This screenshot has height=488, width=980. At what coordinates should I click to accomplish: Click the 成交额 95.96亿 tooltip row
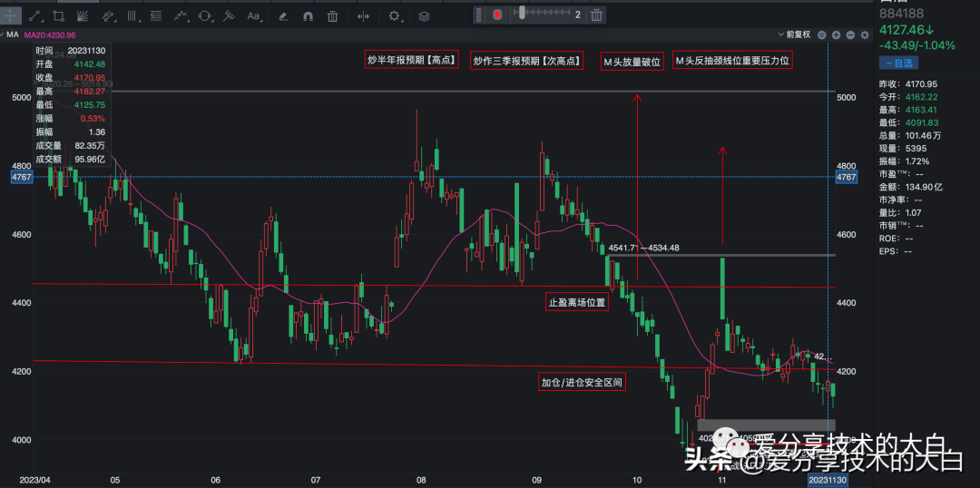[71, 159]
